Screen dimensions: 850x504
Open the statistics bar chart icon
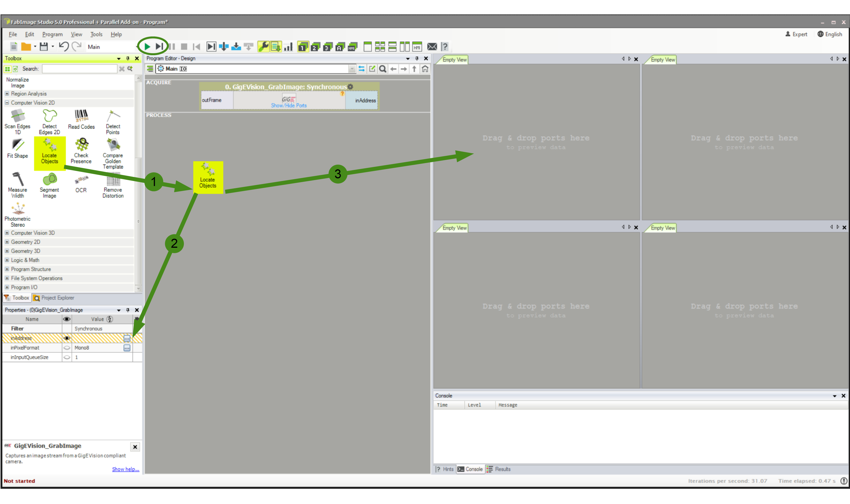288,46
